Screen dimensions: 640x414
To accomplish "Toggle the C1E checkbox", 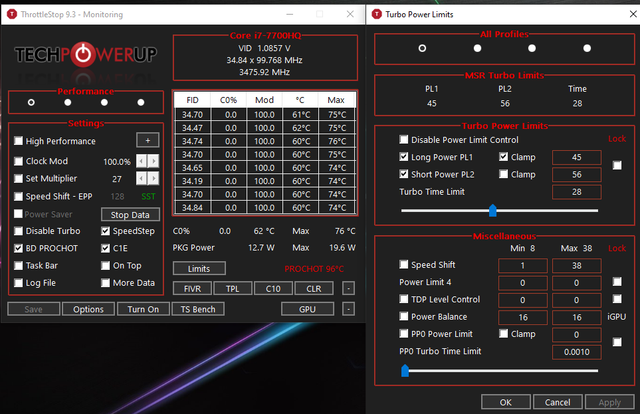I will pos(105,248).
